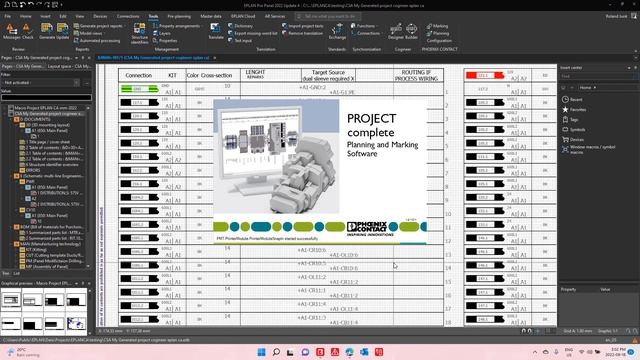Open Devices in Insert center
The width and height of the screenshot is (640, 360).
click(573, 140)
